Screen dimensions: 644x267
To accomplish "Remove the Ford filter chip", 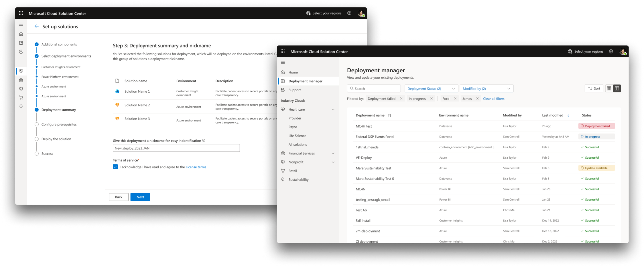I will pyautogui.click(x=455, y=99).
